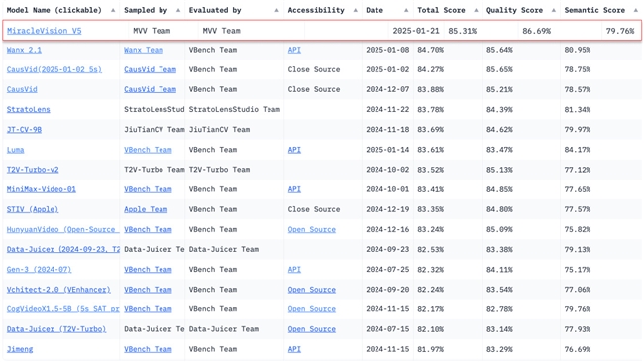Open the STIV (Apple) model link
This screenshot has width=644, height=362.
pos(33,209)
